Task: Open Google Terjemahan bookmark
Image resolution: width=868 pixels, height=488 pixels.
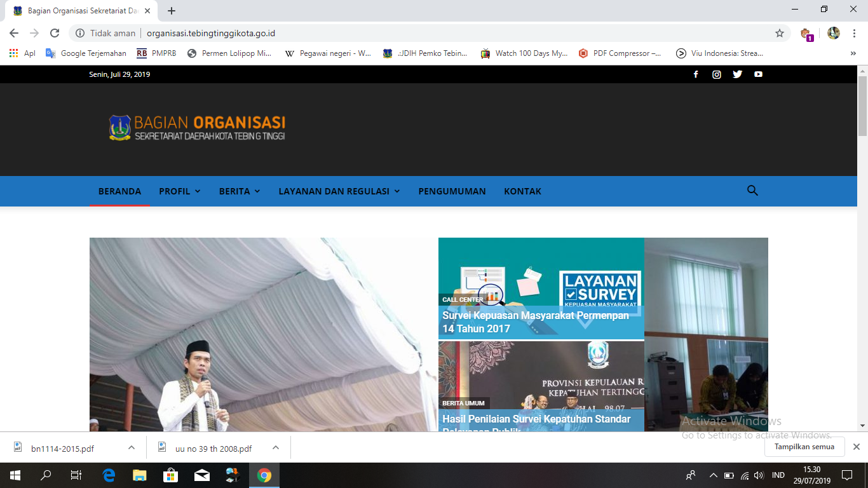Action: click(x=86, y=53)
